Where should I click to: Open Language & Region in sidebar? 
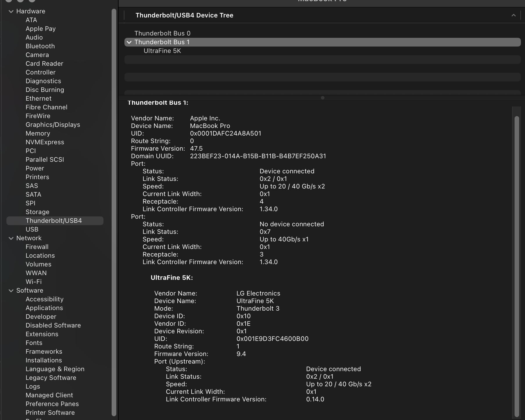click(55, 369)
